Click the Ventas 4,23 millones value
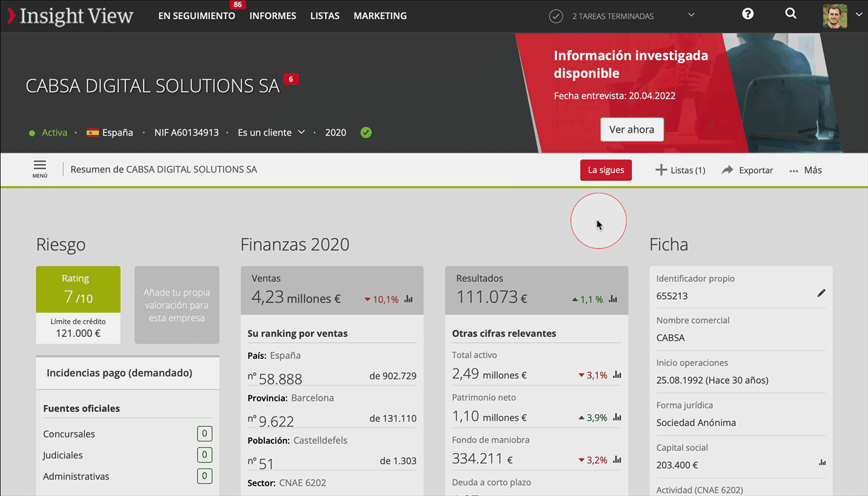 [x=296, y=298]
